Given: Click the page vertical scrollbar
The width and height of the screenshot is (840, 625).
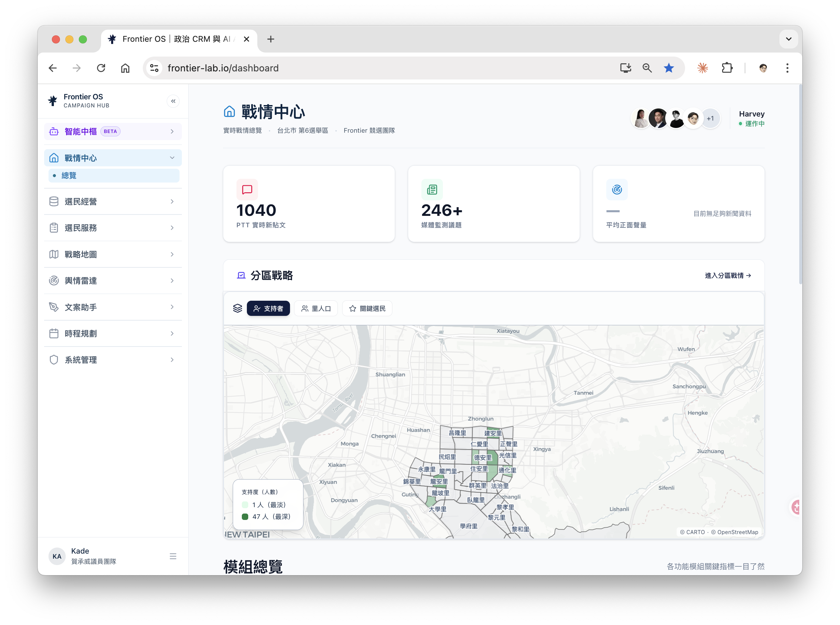Looking at the screenshot, I should pos(800,184).
